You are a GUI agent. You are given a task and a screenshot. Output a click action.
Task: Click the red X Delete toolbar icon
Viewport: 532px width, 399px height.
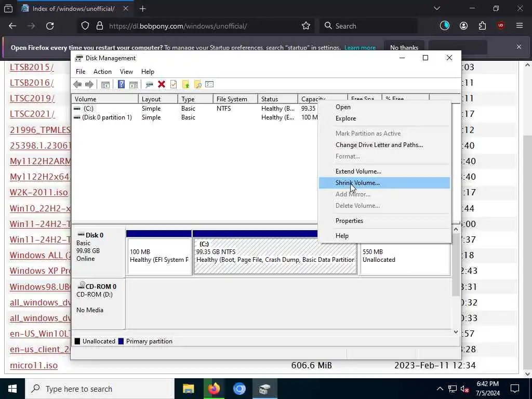(x=162, y=85)
